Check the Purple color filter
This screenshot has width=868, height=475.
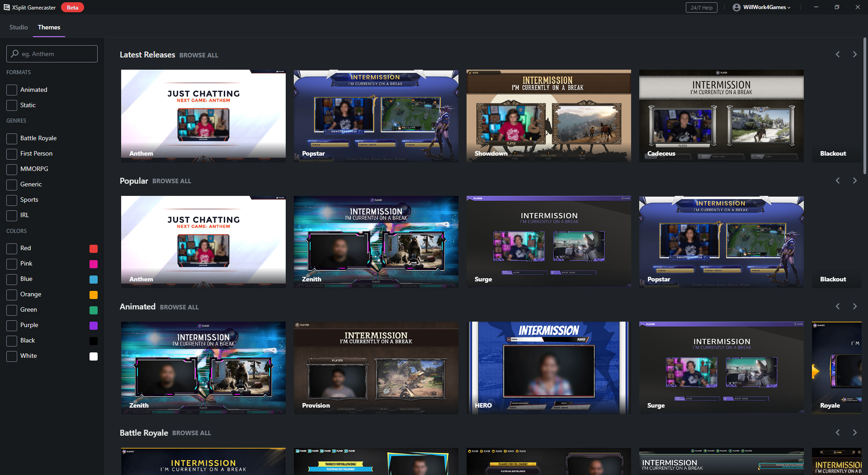12,325
